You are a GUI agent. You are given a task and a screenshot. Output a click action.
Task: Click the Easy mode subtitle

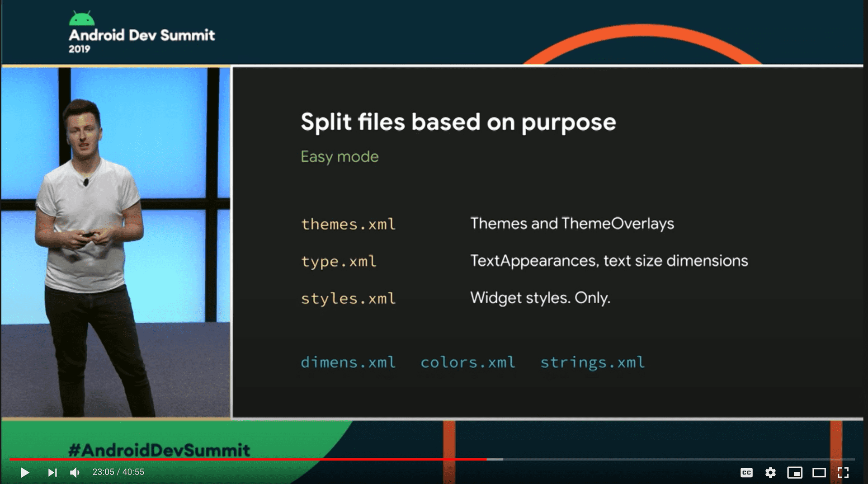340,157
